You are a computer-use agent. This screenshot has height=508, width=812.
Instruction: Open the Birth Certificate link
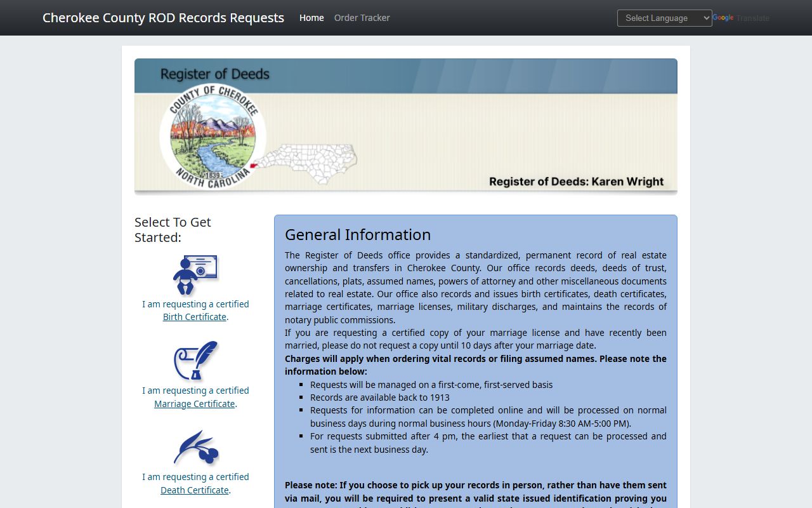tap(195, 317)
